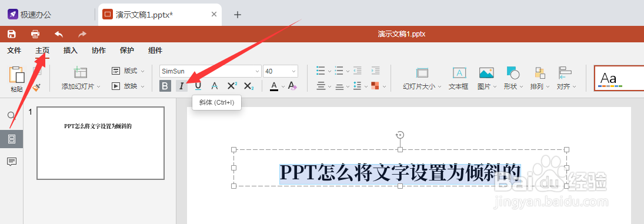Click the slides panel icon in sidebar
Viewport: 644px width, 224px height.
click(12, 139)
